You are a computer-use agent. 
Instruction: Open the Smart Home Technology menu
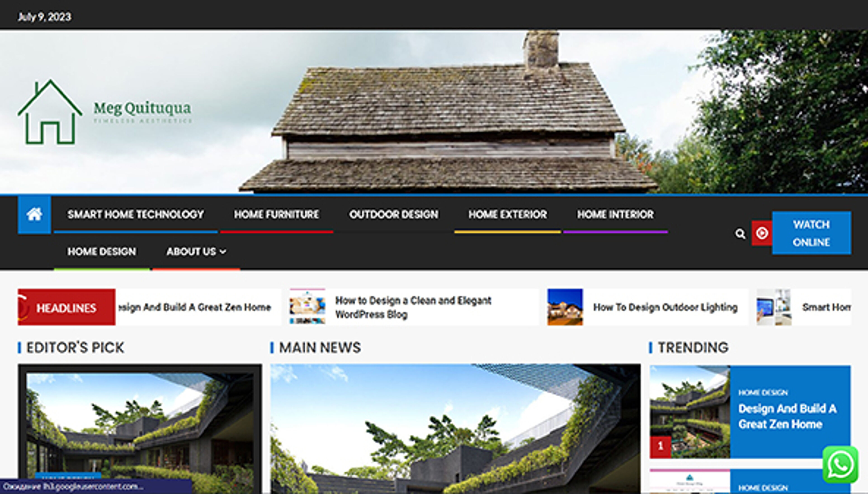[135, 214]
